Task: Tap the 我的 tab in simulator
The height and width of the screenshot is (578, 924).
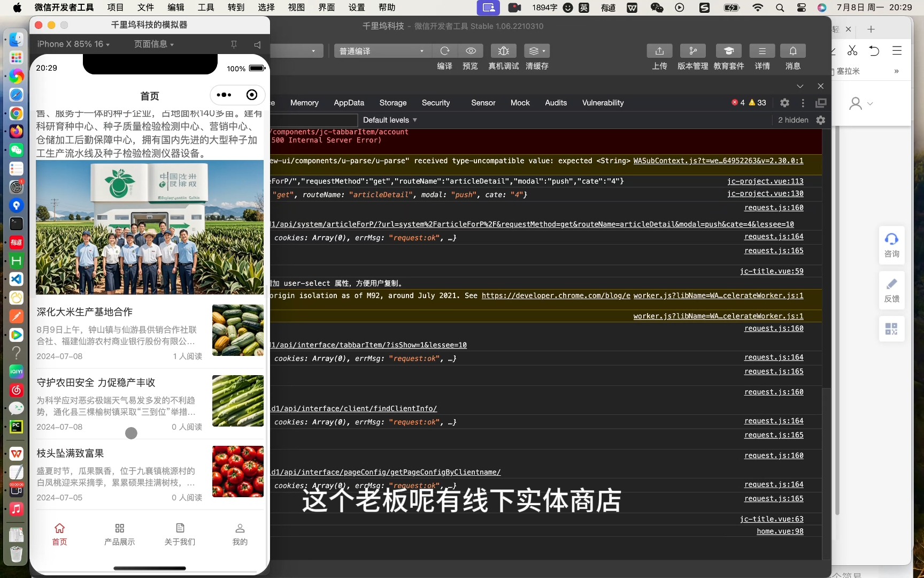Action: [240, 535]
